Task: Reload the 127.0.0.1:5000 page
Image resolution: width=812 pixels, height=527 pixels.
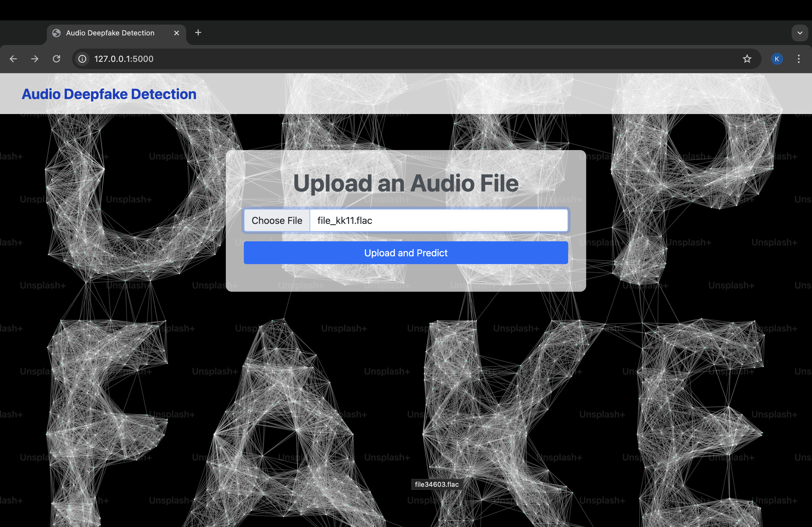Action: click(x=57, y=59)
